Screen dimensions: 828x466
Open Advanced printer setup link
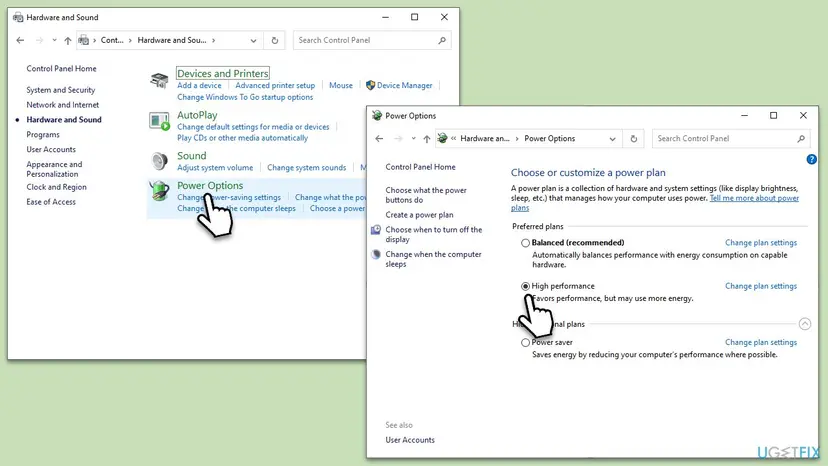pos(275,85)
